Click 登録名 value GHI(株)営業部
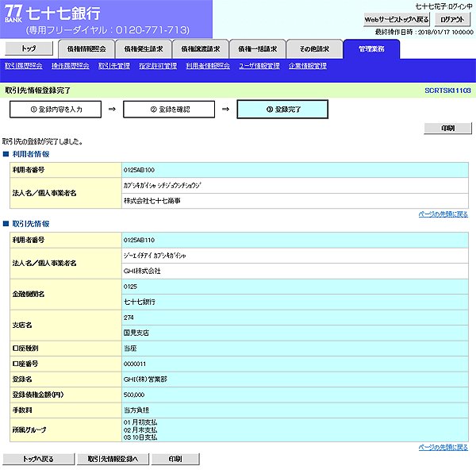The width and height of the screenshot is (476, 470). (x=145, y=379)
